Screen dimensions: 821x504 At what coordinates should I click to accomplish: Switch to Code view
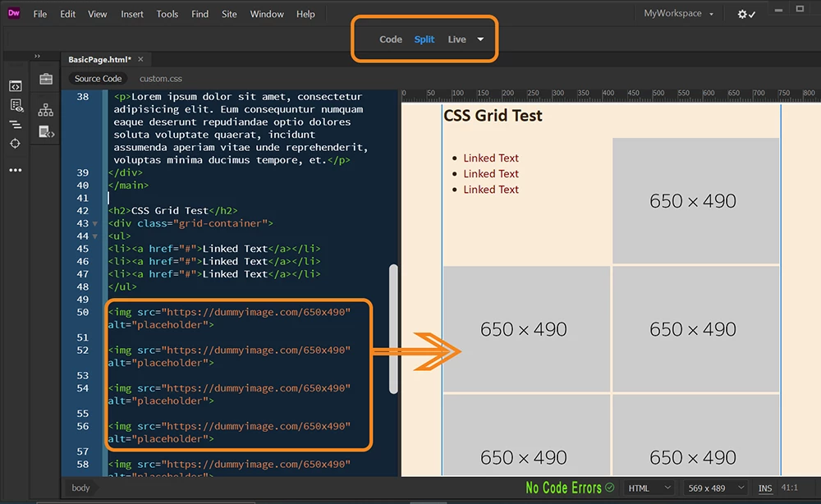391,39
